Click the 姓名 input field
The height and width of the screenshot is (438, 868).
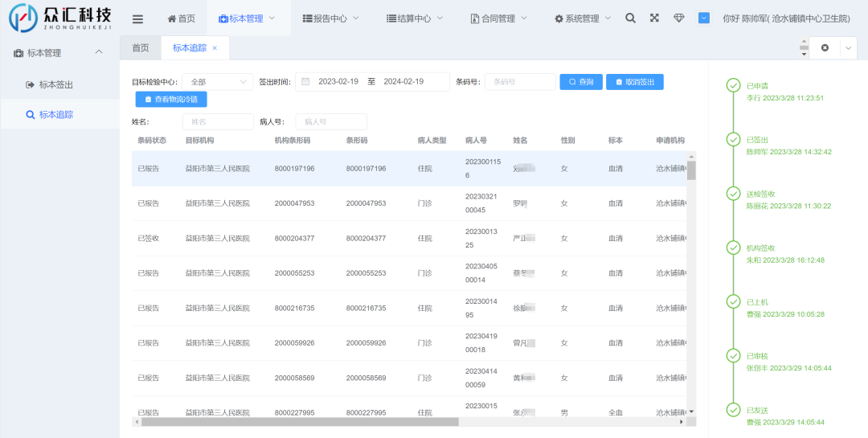tap(218, 122)
